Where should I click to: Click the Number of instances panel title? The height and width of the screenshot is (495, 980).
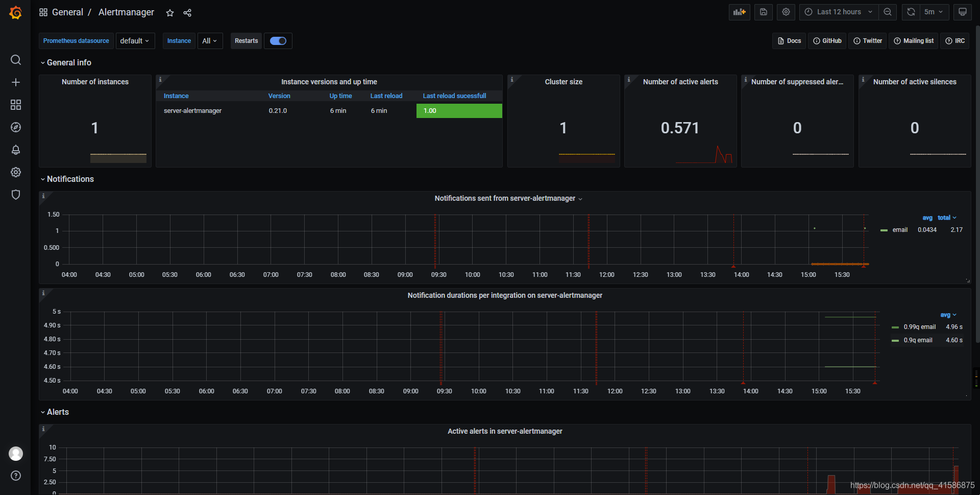tap(95, 82)
